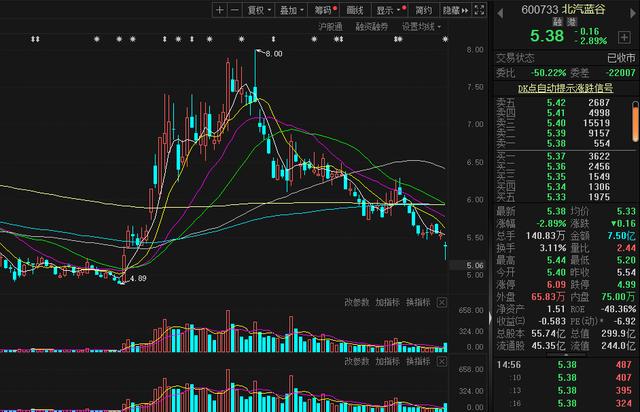This screenshot has height=412, width=640.
Task: Click 金额 value 7.50亿
Action: pos(621,236)
